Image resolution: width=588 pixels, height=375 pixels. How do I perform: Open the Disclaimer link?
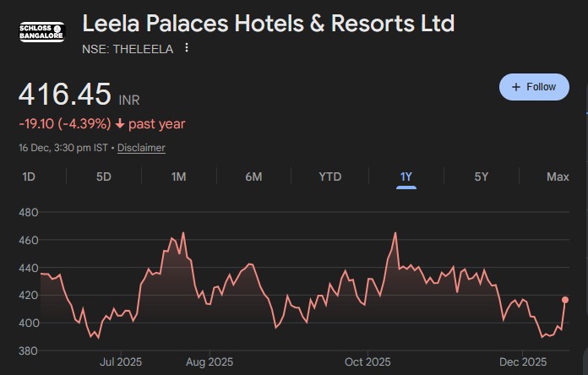tap(141, 148)
